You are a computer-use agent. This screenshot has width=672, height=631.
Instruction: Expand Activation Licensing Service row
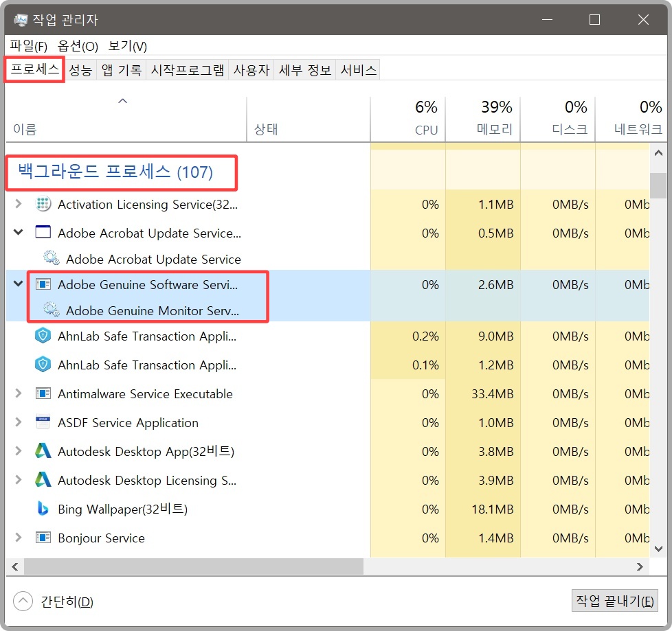pyautogui.click(x=18, y=204)
